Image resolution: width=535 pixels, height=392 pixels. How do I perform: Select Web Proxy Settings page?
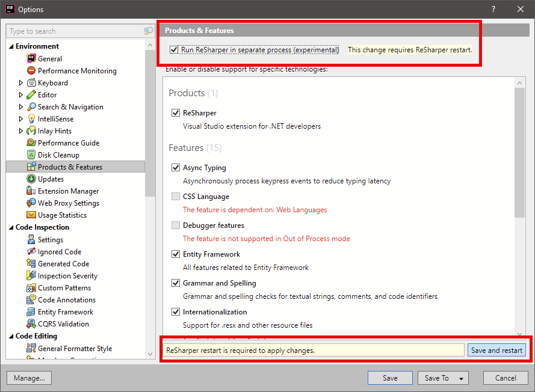coord(68,203)
